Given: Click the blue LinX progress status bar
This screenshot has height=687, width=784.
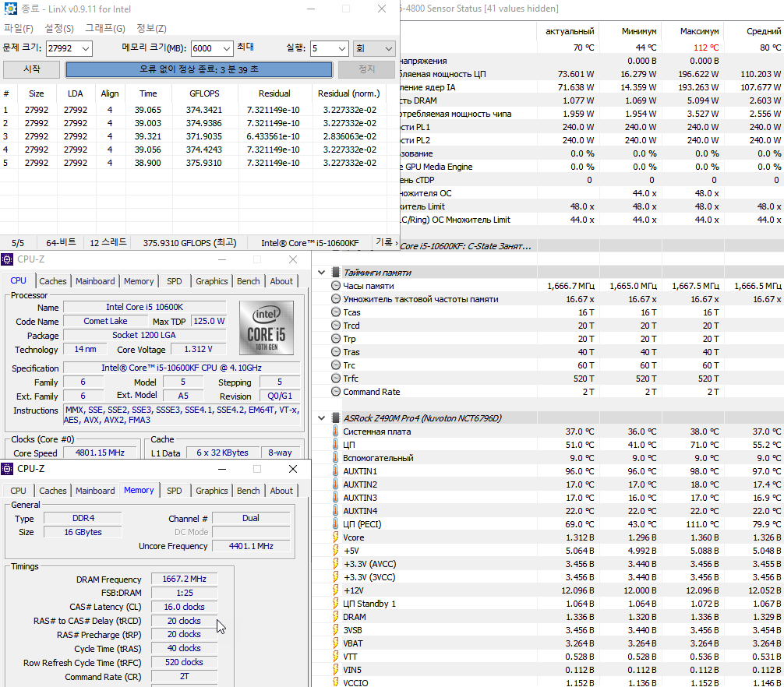Looking at the screenshot, I should 199,69.
